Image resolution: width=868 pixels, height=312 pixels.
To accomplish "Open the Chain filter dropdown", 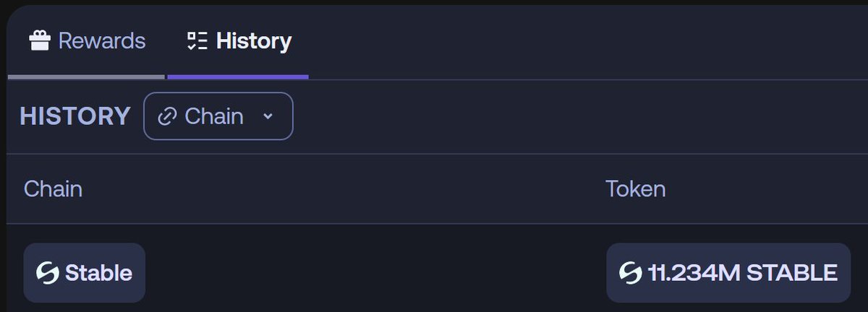I will 218,116.
